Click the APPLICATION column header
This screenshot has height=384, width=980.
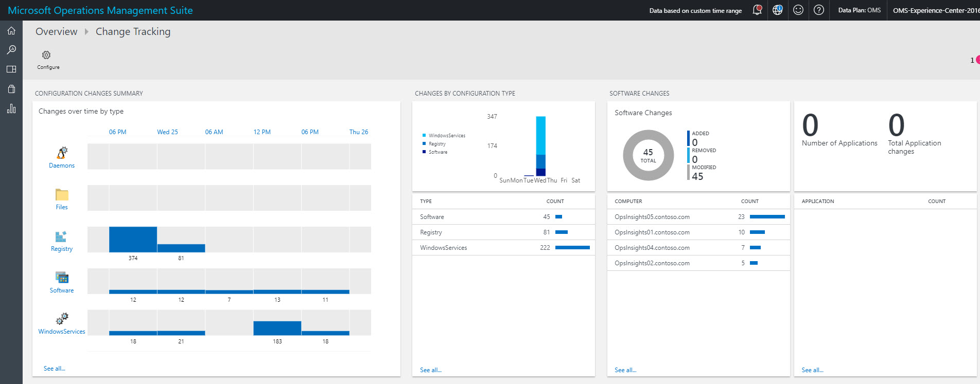[x=818, y=202]
